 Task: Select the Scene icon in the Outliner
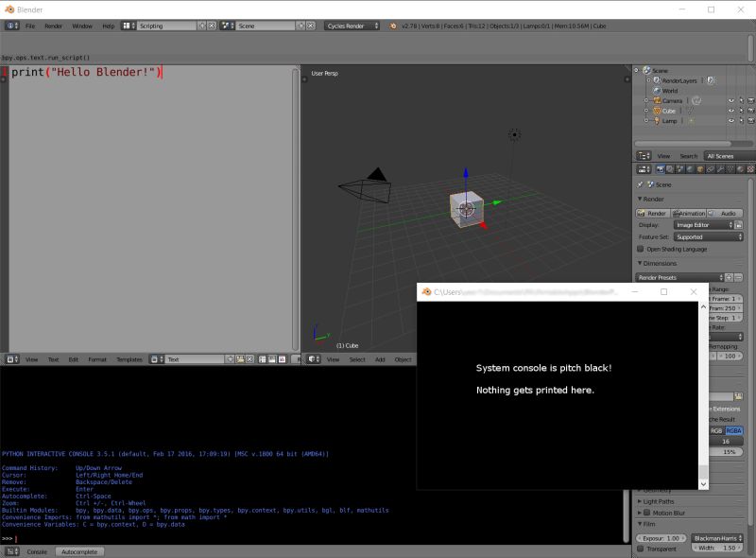pyautogui.click(x=647, y=70)
